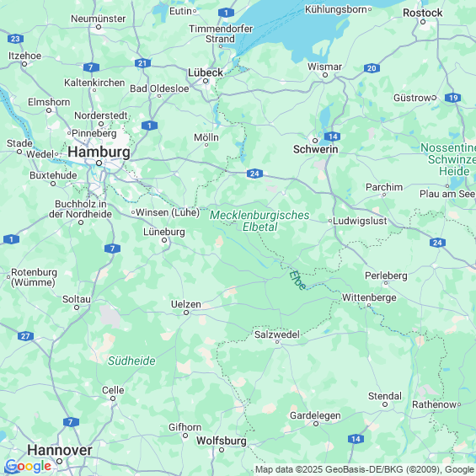This screenshot has width=476, height=476.
Task: Click the Schwerin city label
Action: pyautogui.click(x=315, y=149)
